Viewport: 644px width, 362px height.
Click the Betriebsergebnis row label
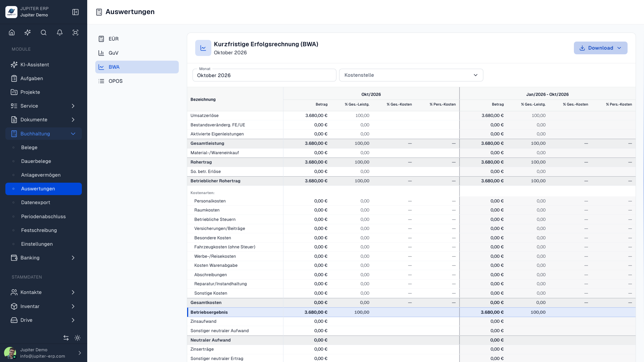pyautogui.click(x=209, y=312)
